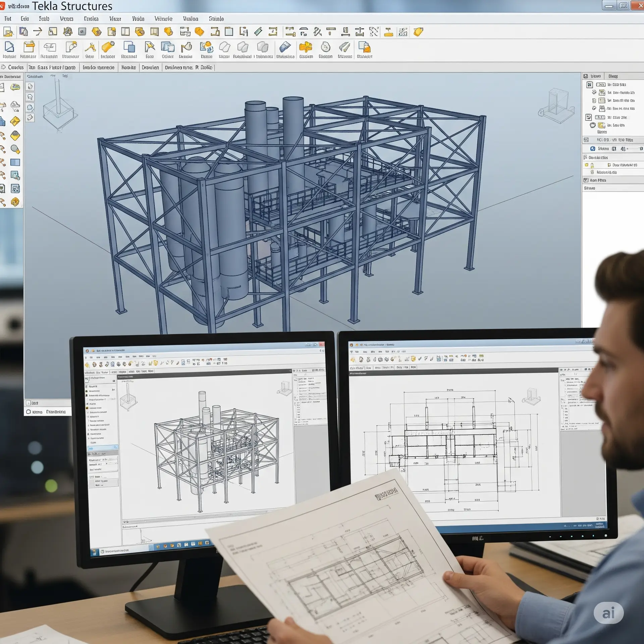Toggle the gear icon beside 'Eicv-Exctdo' row

pos(594,92)
